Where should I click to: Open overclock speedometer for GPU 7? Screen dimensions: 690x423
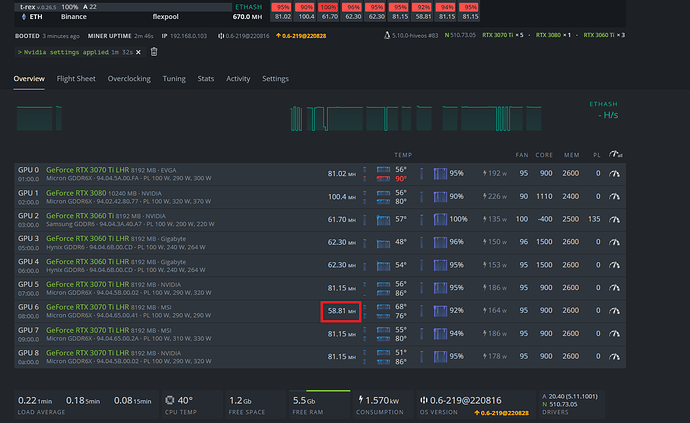coord(614,334)
